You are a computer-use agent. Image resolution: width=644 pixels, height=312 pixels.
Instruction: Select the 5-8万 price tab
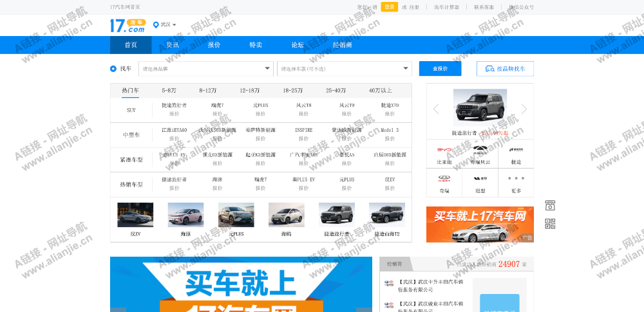[169, 90]
